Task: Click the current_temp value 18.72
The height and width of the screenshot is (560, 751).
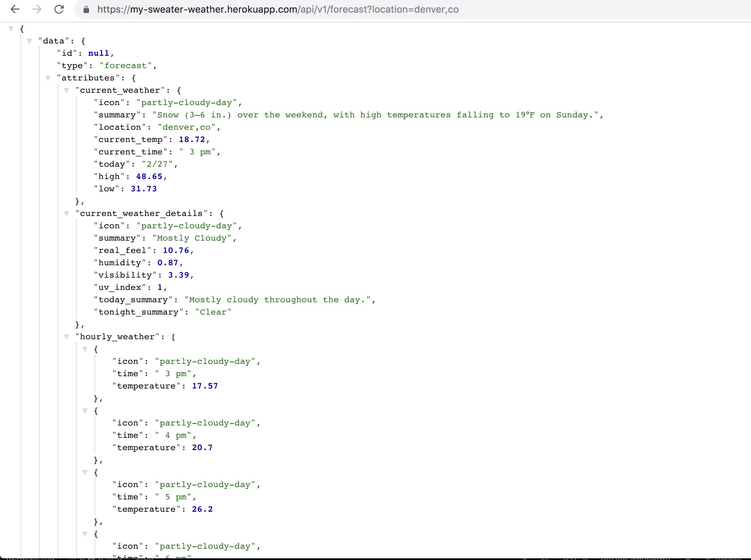Action: (x=192, y=140)
